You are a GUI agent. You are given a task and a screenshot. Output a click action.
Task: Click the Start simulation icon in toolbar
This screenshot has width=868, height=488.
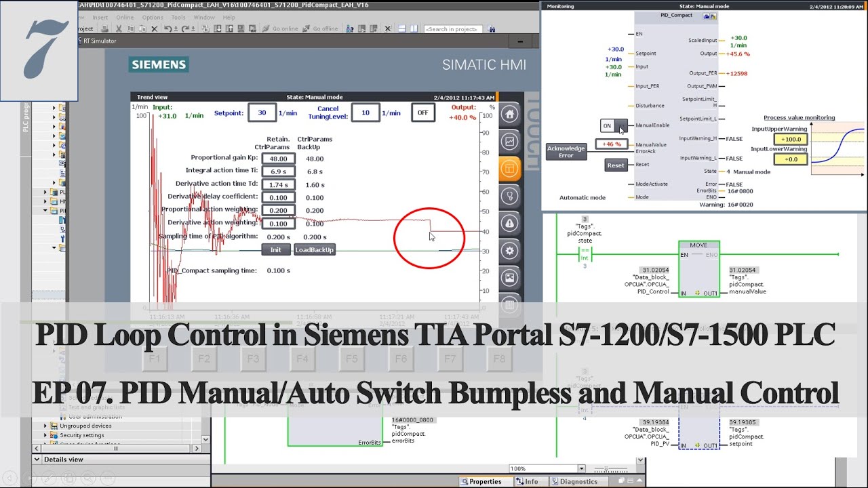[241, 28]
